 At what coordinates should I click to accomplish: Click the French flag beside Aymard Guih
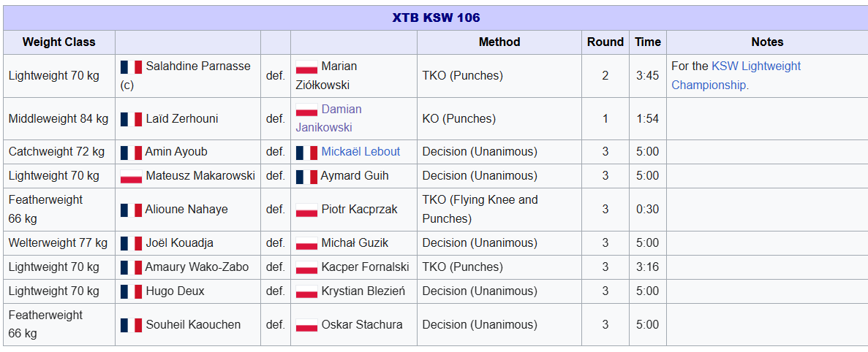[306, 176]
